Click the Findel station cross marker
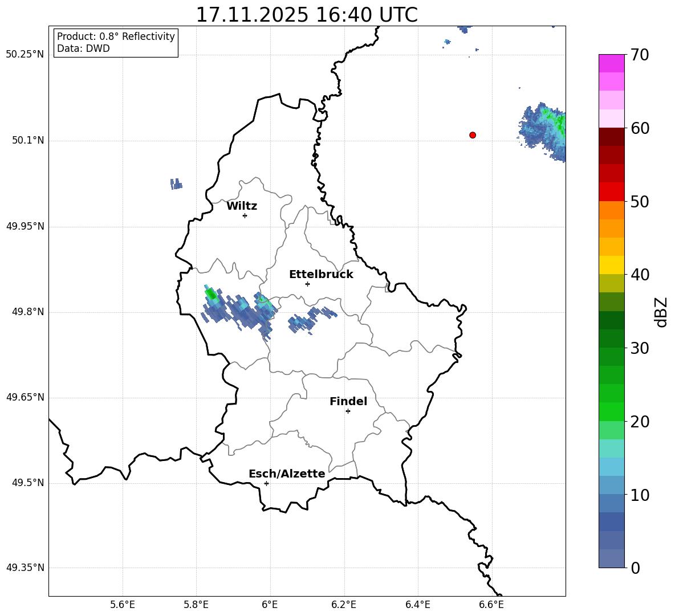This screenshot has height=616, width=675. (348, 411)
